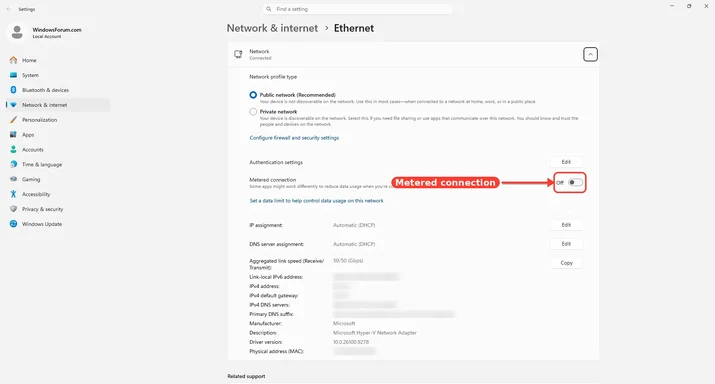
Task: Open the Apps settings page
Action: pos(58,135)
